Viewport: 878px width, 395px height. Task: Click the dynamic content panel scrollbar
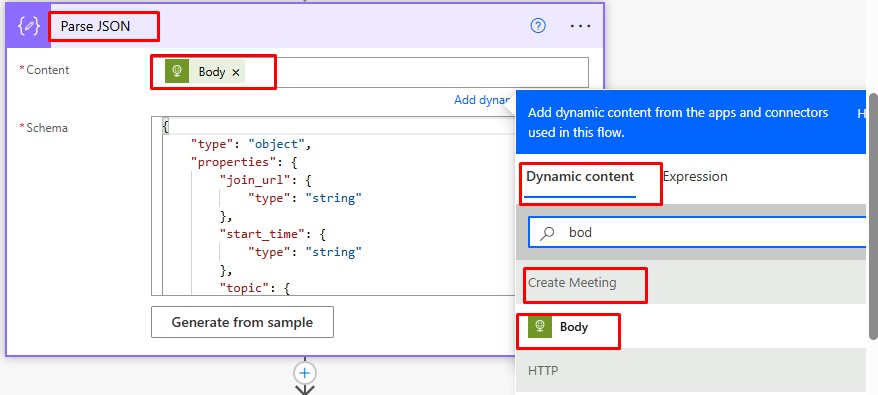(873, 216)
